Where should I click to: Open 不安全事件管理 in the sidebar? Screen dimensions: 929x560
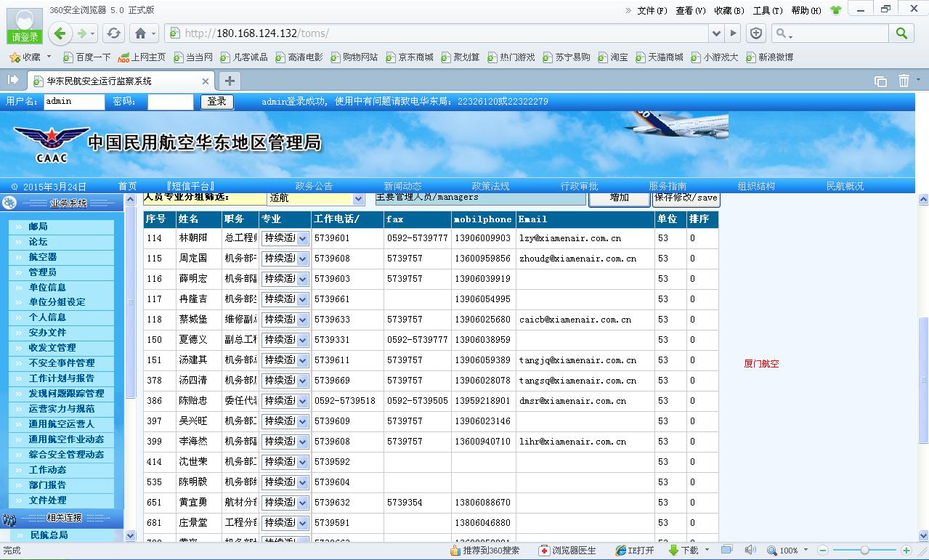point(62,363)
